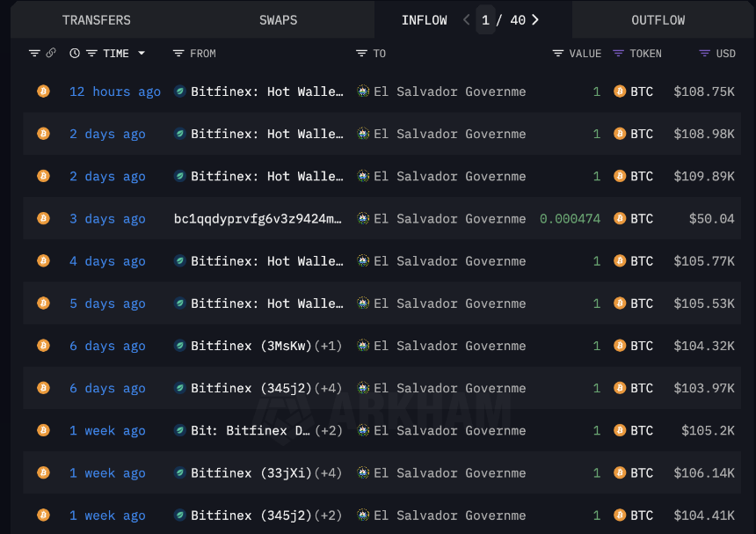
Task: Open the filter icon next to FROM
Action: tap(178, 53)
